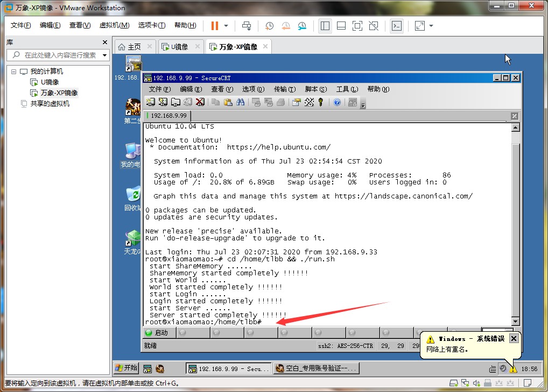Open VMware 查看(V) menu
This screenshot has width=548, height=392.
(x=80, y=25)
